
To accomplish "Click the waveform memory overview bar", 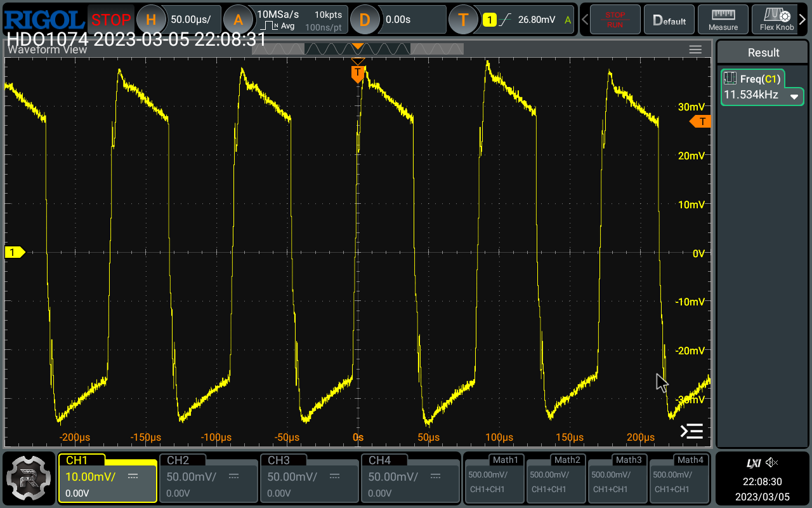I will click(x=358, y=49).
